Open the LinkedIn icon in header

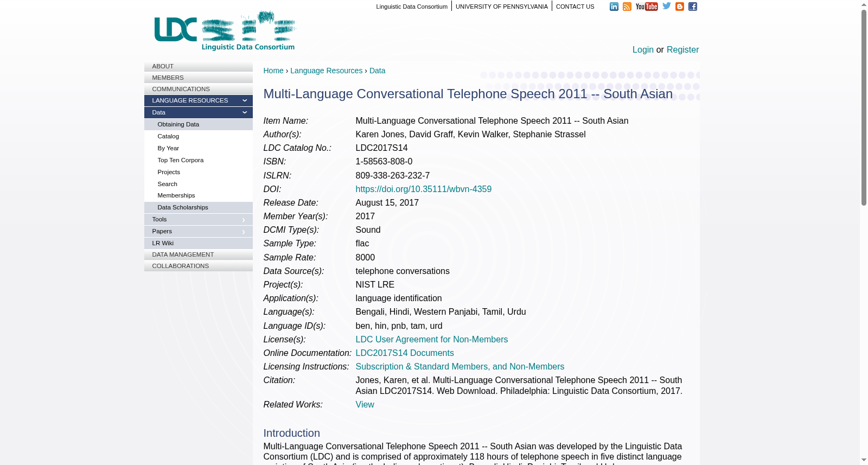click(x=614, y=7)
